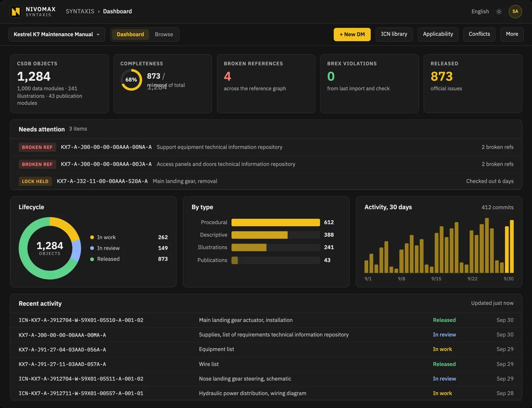Click the 'Checked out 6 days' text
This screenshot has width=532, height=408.
[x=490, y=181]
